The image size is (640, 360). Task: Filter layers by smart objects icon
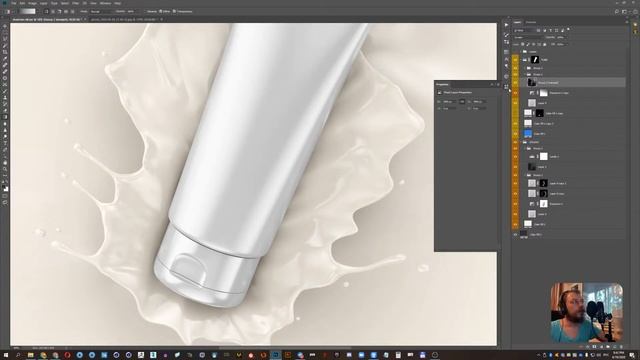click(x=562, y=31)
